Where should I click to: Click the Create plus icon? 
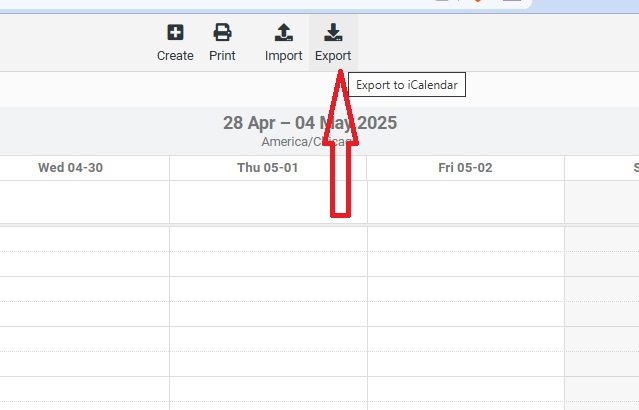point(175,33)
